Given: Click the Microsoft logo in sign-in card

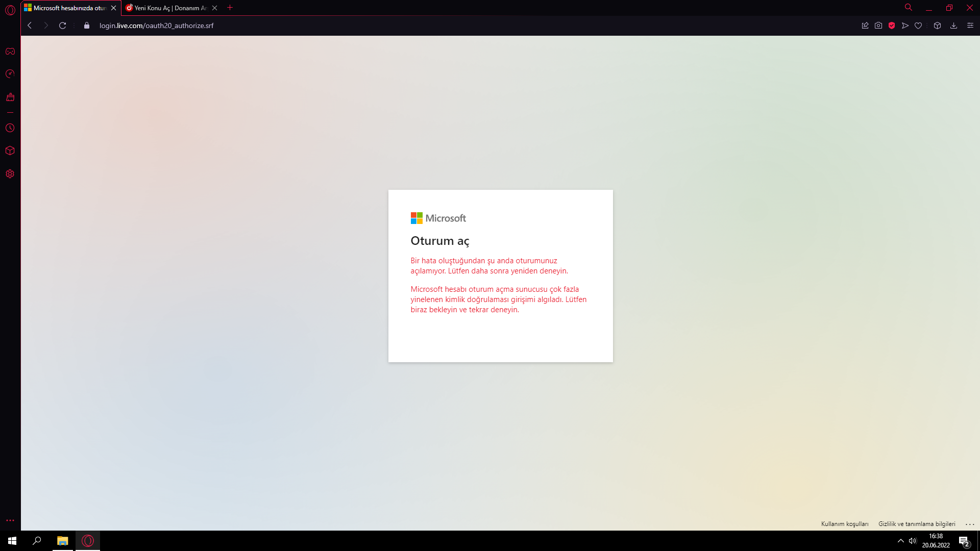Looking at the screenshot, I should [438, 218].
